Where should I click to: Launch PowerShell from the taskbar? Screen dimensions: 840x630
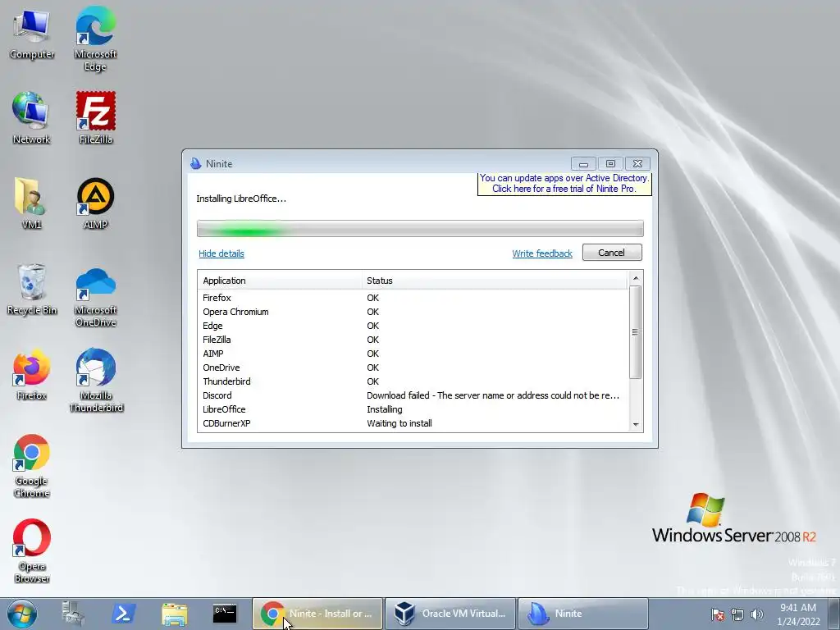(x=123, y=614)
